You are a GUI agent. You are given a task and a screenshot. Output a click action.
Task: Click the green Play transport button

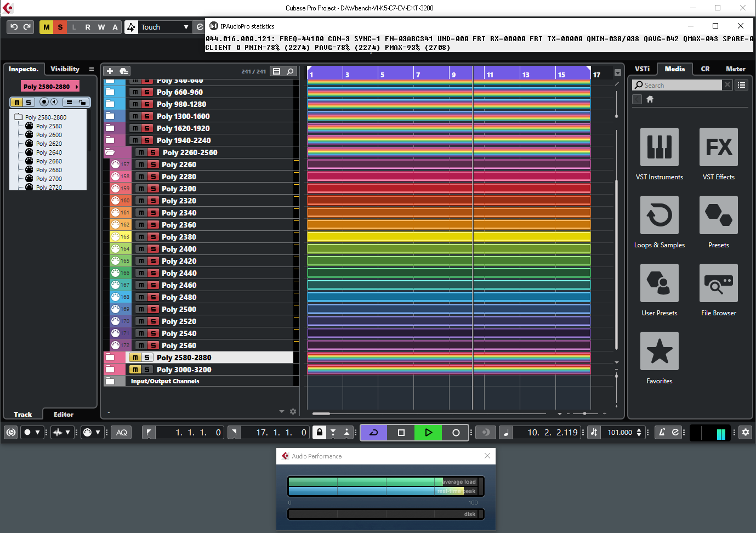428,433
